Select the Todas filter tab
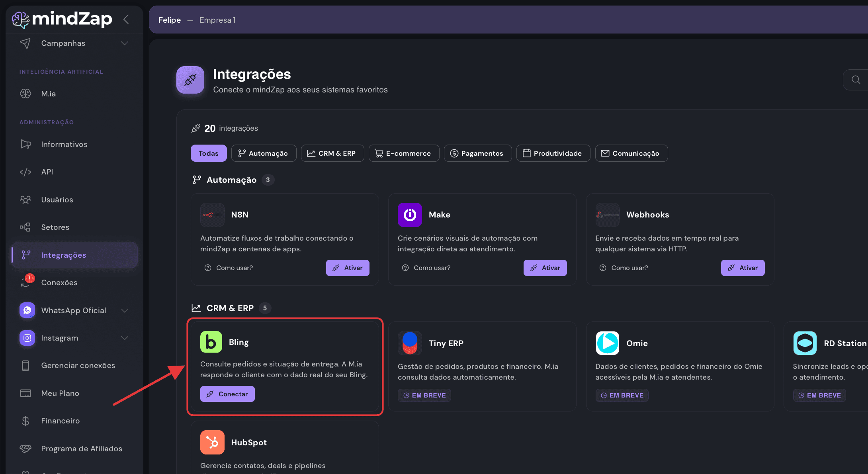The height and width of the screenshot is (474, 868). 209,153
